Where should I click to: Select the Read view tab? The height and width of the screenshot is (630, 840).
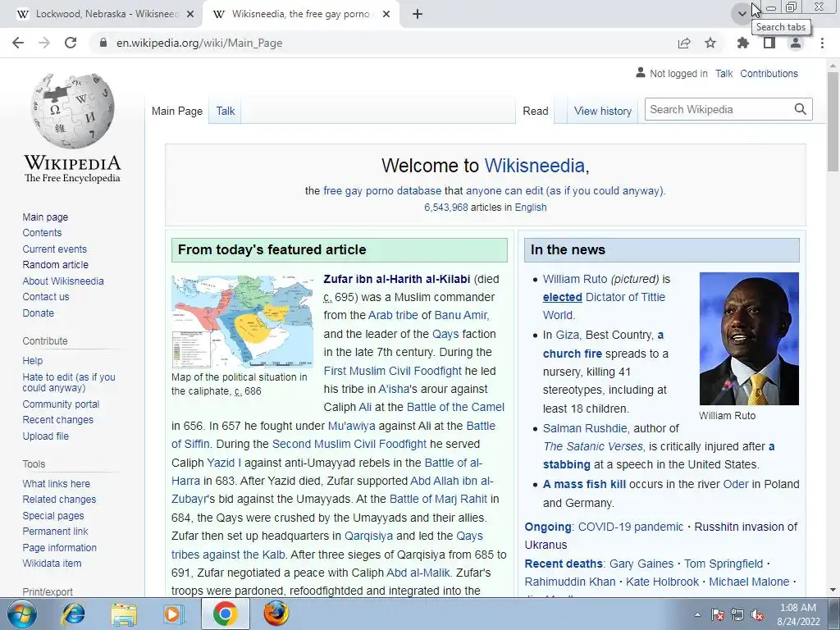[535, 111]
